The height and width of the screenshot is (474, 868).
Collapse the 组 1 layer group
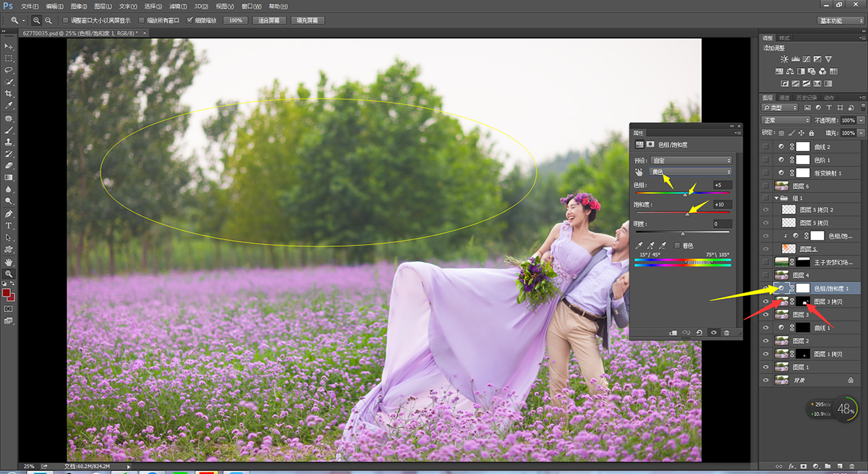777,198
